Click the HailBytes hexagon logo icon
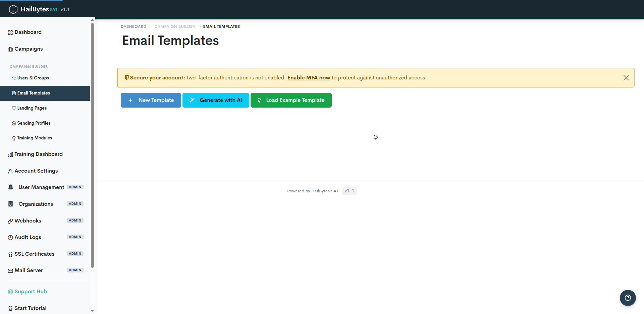The width and height of the screenshot is (644, 314). click(13, 9)
